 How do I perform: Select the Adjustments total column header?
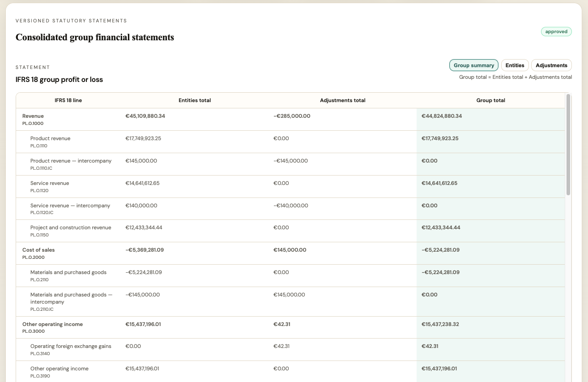tap(343, 100)
